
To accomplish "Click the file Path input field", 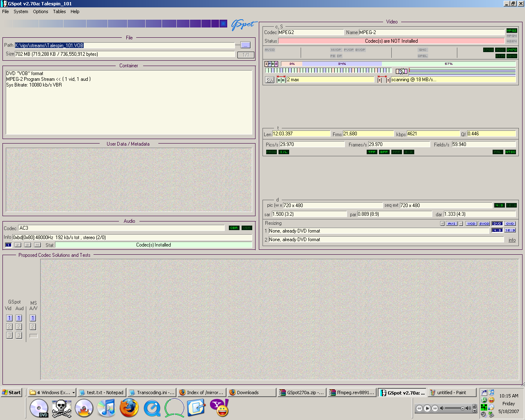I will (x=125, y=46).
